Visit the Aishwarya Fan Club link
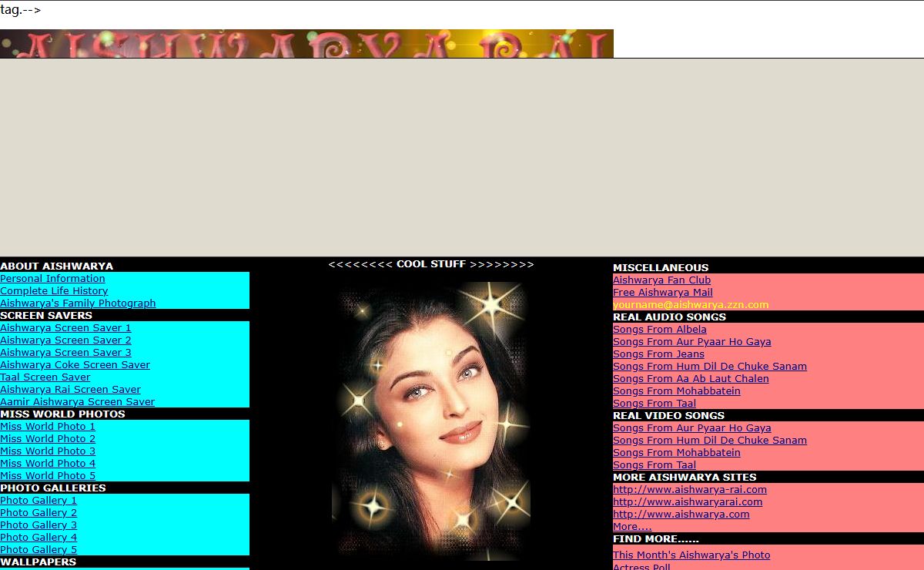 coord(661,280)
